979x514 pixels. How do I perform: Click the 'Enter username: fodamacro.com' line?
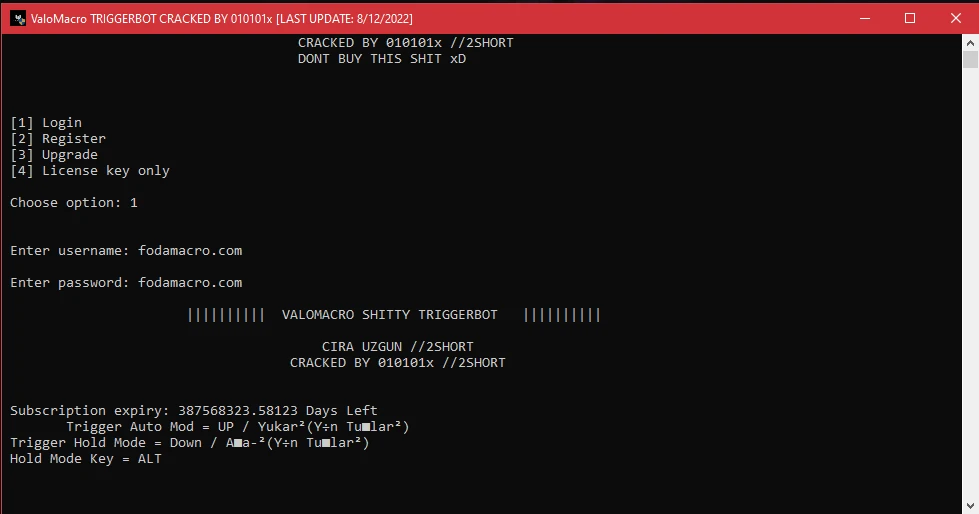pos(126,250)
